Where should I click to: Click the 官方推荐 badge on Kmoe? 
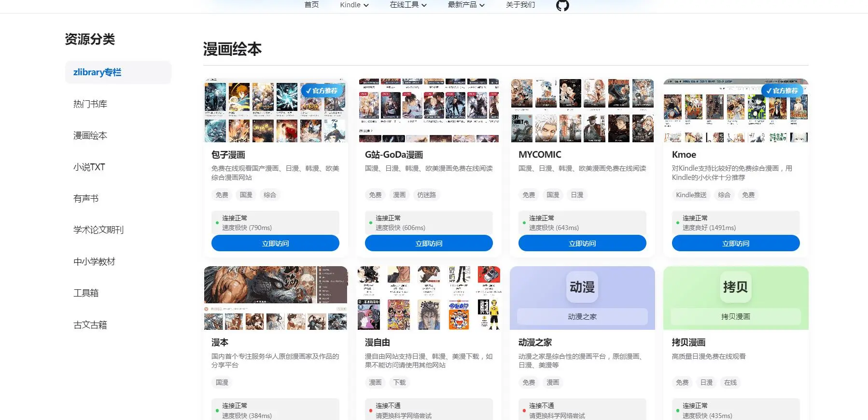[782, 91]
